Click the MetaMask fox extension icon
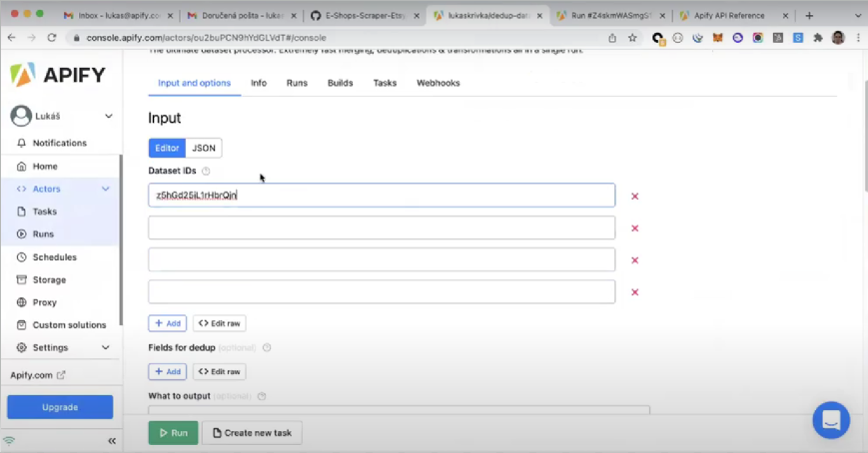 [717, 38]
